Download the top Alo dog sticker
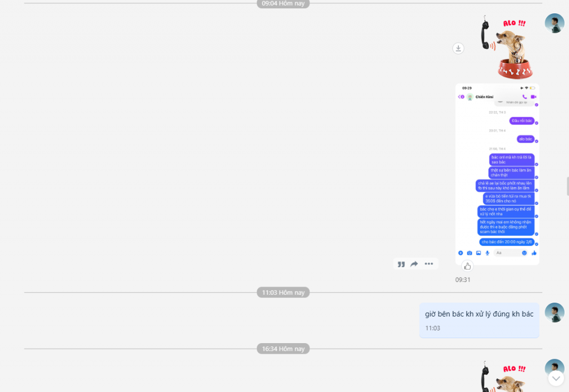Screen dimensions: 569x392 (x=458, y=48)
